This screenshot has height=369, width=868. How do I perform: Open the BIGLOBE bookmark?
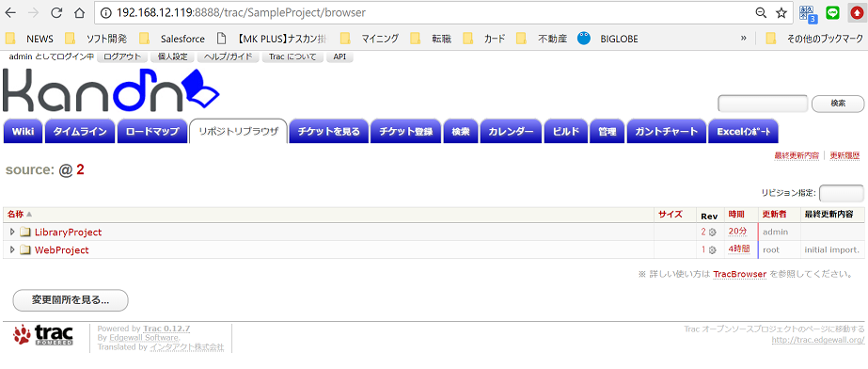coord(608,39)
